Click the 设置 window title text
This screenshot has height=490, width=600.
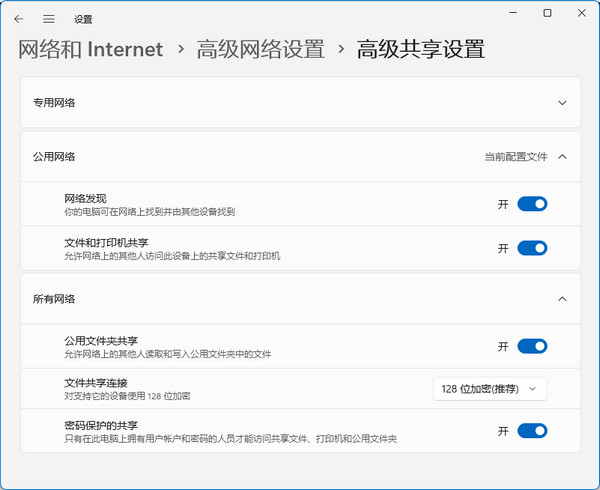83,19
